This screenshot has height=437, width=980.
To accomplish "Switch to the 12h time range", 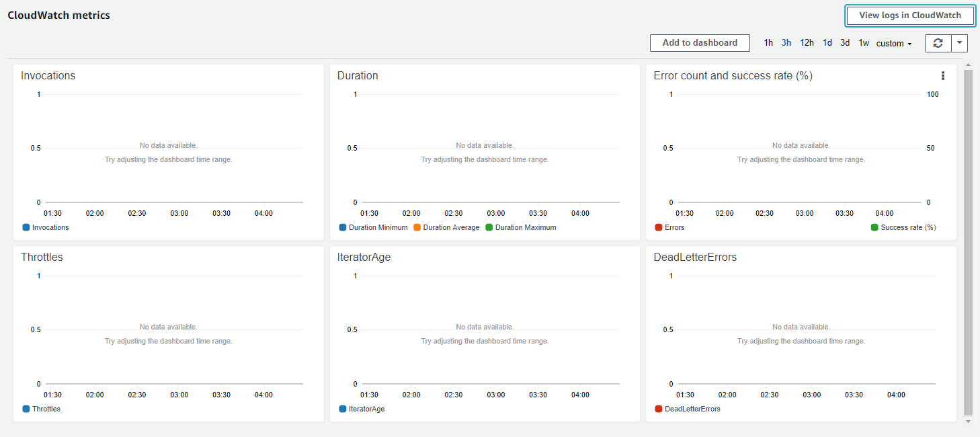I will click(x=807, y=43).
